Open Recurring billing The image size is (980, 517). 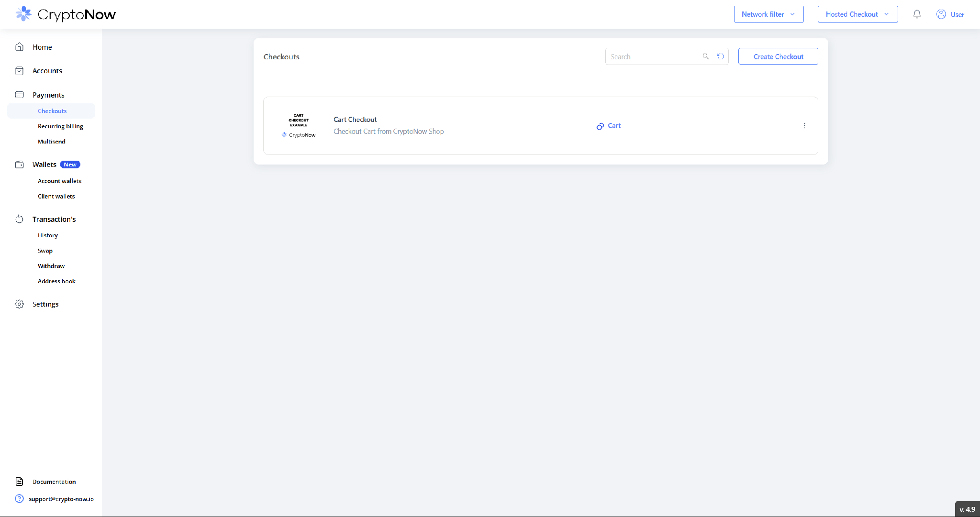coord(60,126)
